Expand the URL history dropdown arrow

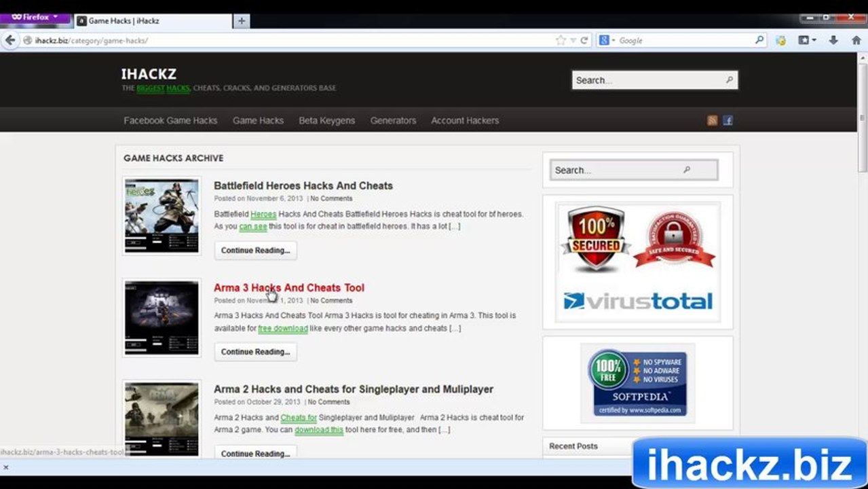573,41
